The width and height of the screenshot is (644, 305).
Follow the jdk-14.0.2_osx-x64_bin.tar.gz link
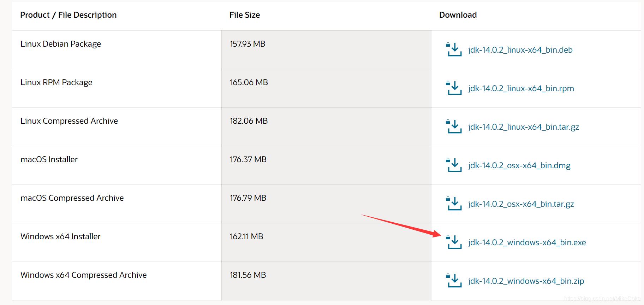coord(521,204)
